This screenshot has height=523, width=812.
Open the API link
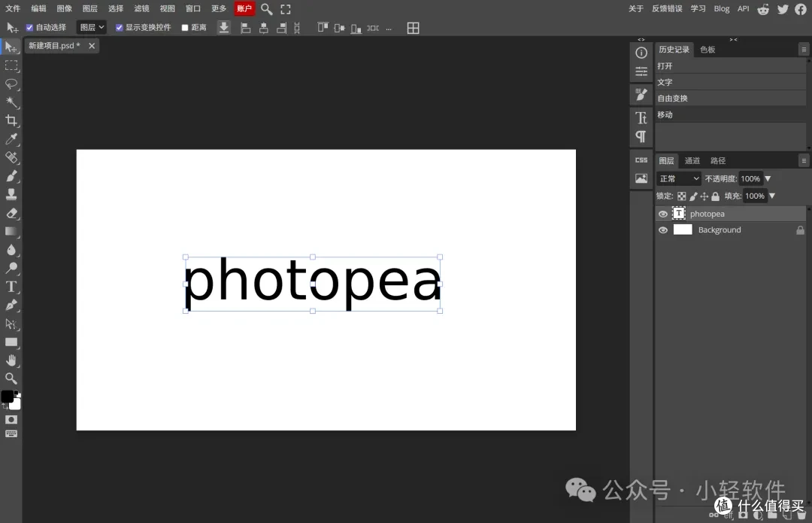click(x=743, y=9)
